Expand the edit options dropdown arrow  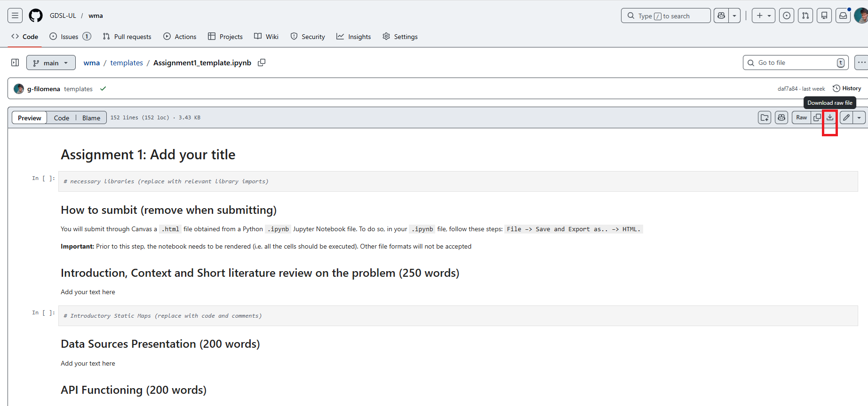[859, 117]
